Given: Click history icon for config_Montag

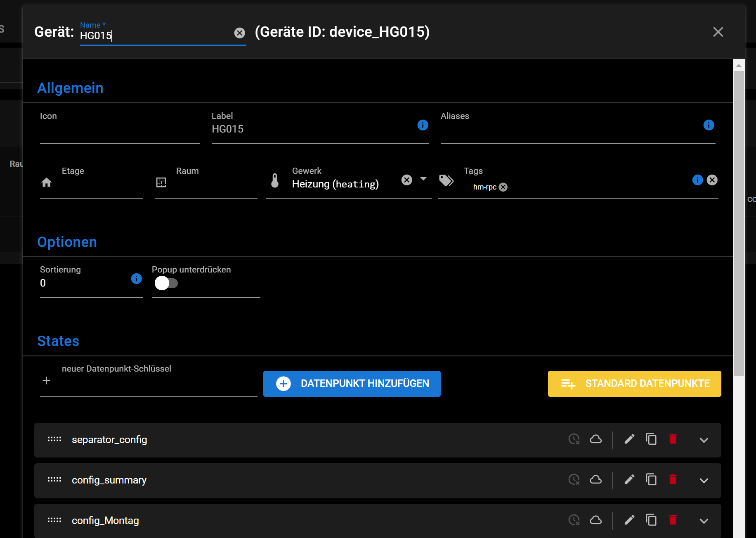Looking at the screenshot, I should pyautogui.click(x=574, y=520).
